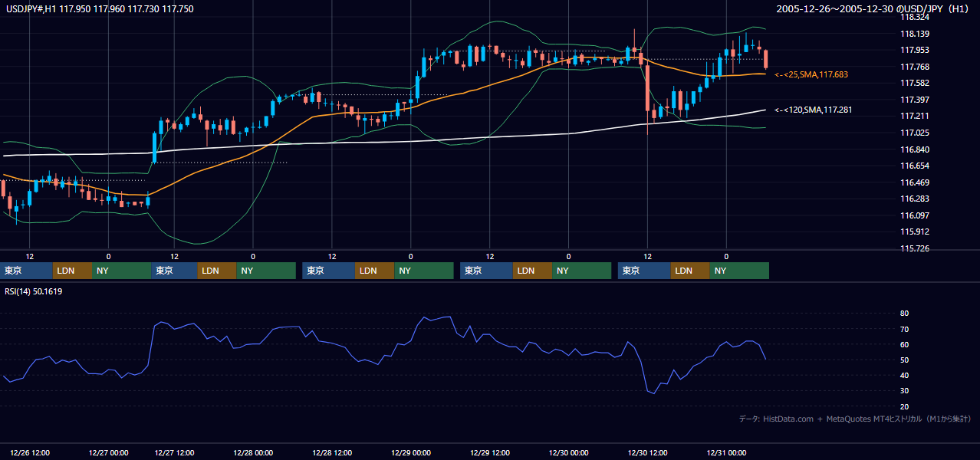Click the 116.097 price axis label
The width and height of the screenshot is (980, 460).
pyautogui.click(x=916, y=215)
